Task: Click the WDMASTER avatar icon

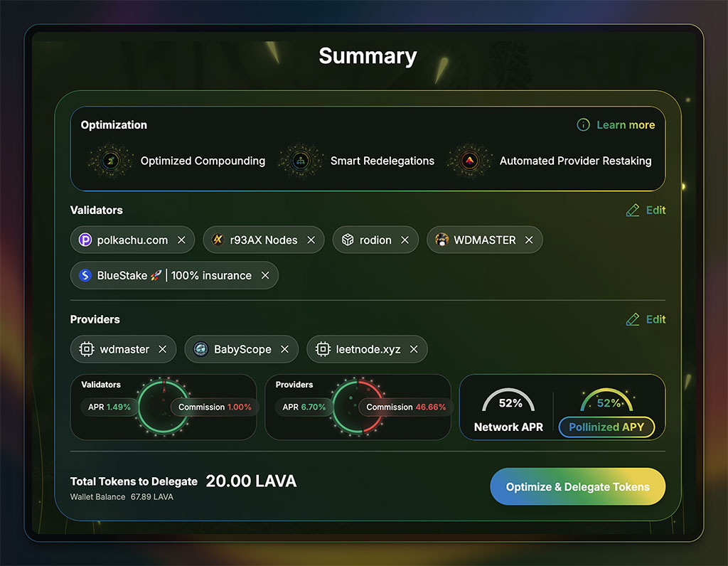Action: point(442,240)
